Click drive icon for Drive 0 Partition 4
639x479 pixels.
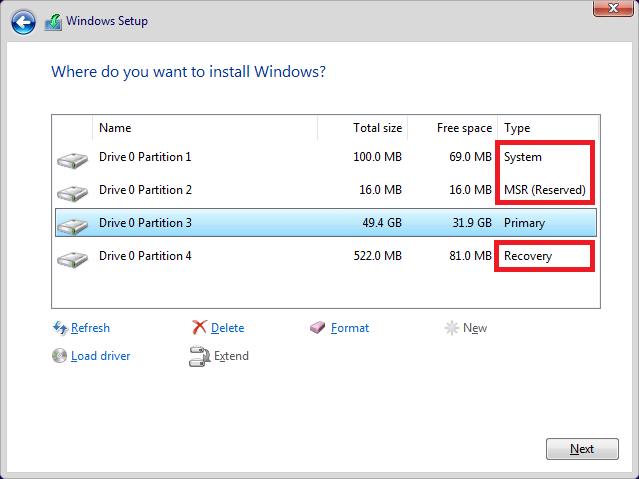73,259
